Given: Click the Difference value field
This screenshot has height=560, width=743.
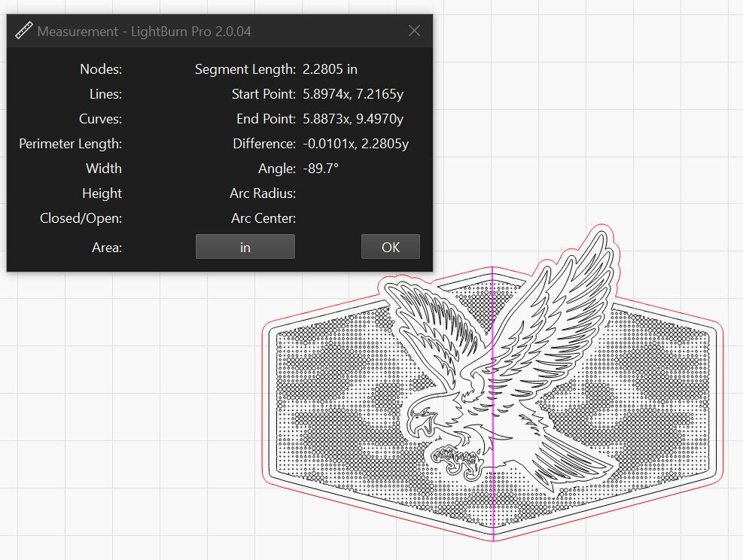Looking at the screenshot, I should (x=358, y=143).
